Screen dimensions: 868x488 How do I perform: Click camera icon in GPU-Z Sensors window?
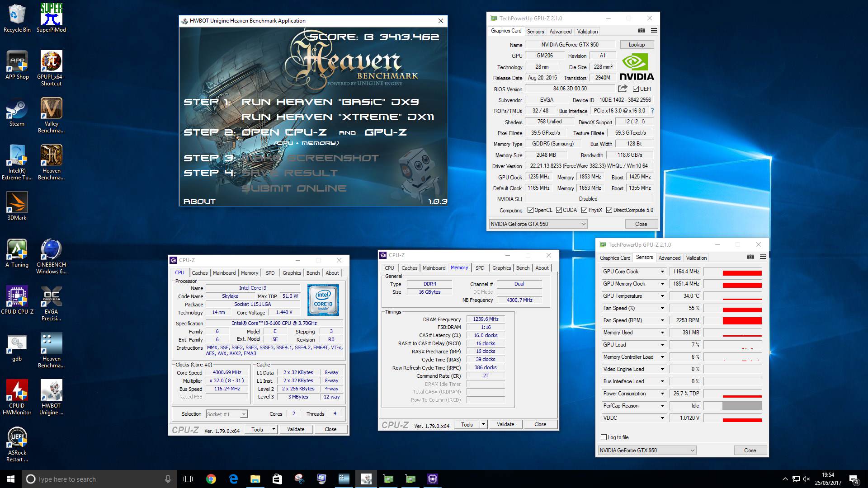(750, 257)
